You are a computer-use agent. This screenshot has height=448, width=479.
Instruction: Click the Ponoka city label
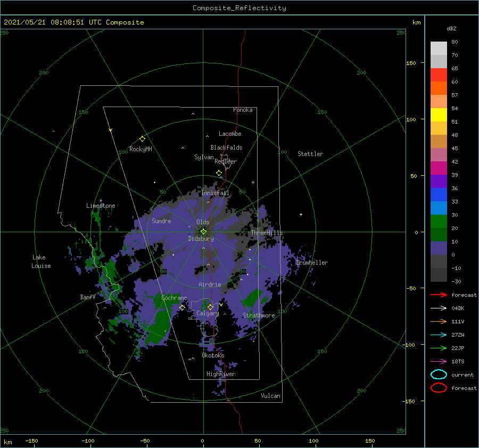(x=243, y=110)
